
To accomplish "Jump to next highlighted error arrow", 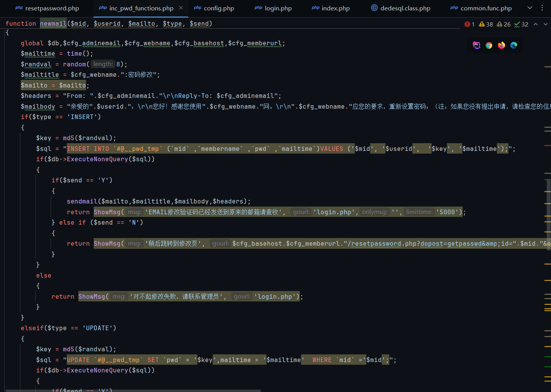I will pyautogui.click(x=546, y=24).
